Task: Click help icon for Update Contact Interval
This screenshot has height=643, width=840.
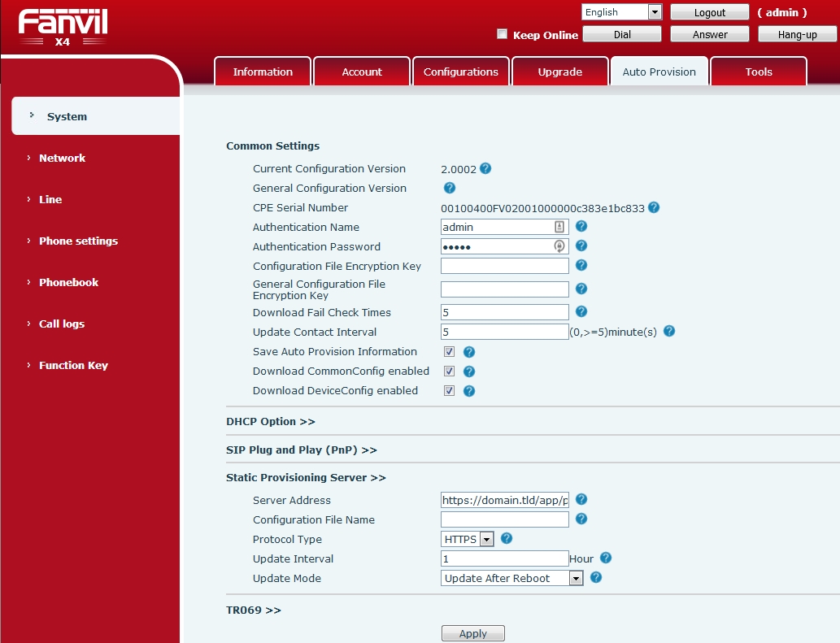Action: (669, 332)
